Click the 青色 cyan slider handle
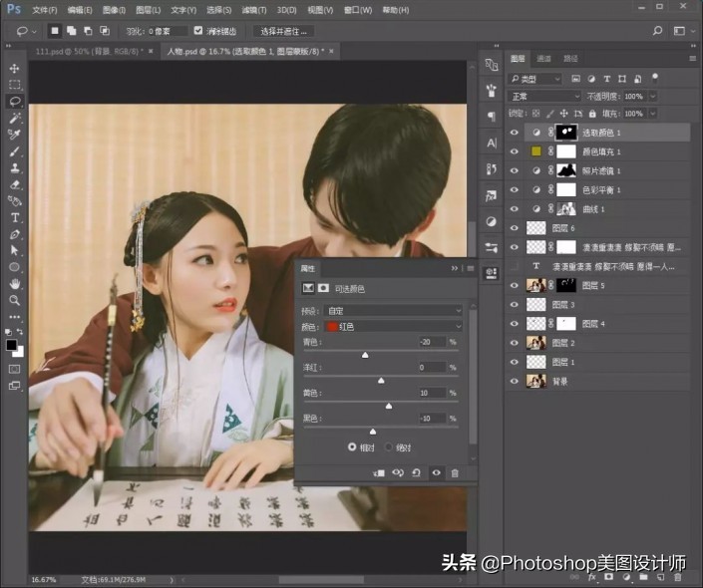The width and height of the screenshot is (703, 588). (365, 355)
